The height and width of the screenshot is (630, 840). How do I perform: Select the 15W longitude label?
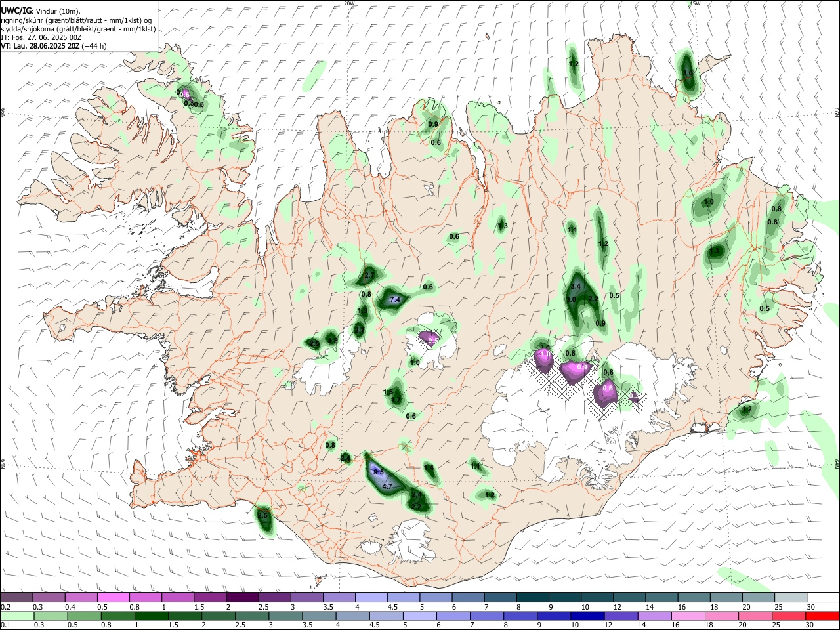[x=695, y=3]
